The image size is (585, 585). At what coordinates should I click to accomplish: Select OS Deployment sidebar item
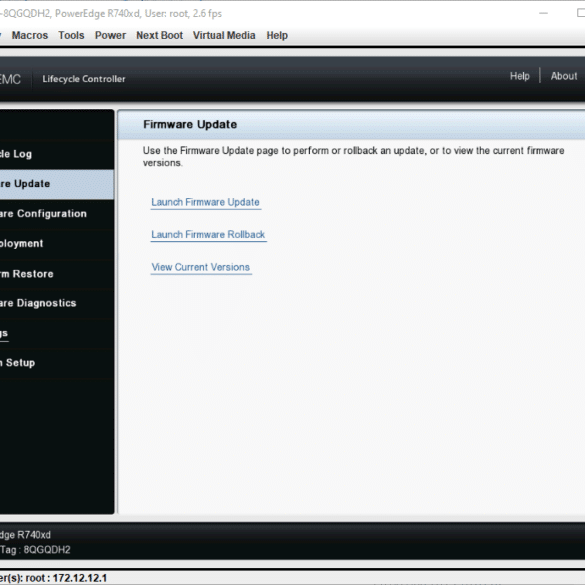pos(57,244)
